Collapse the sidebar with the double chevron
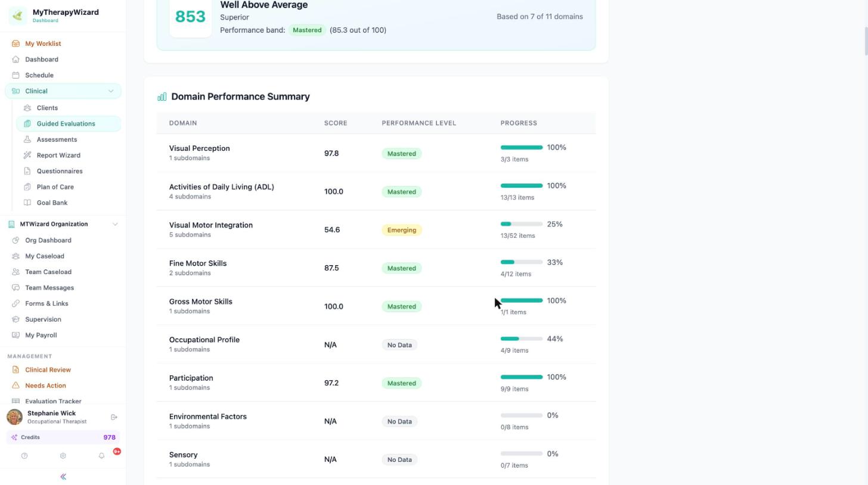868x485 pixels. pos(63,477)
